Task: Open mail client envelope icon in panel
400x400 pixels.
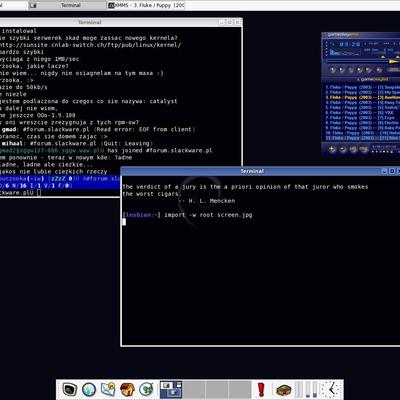Action: coord(108,389)
